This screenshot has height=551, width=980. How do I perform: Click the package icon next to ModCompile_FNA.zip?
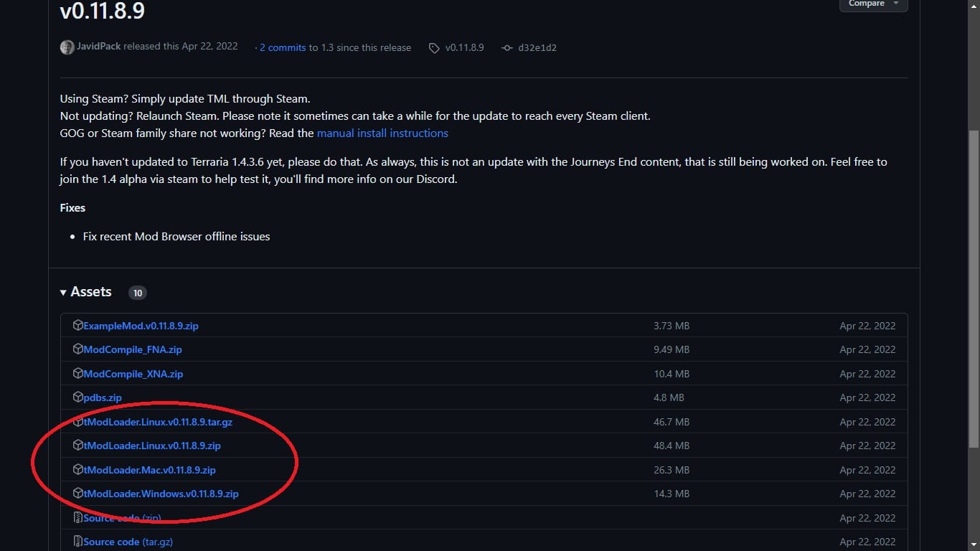tap(78, 349)
